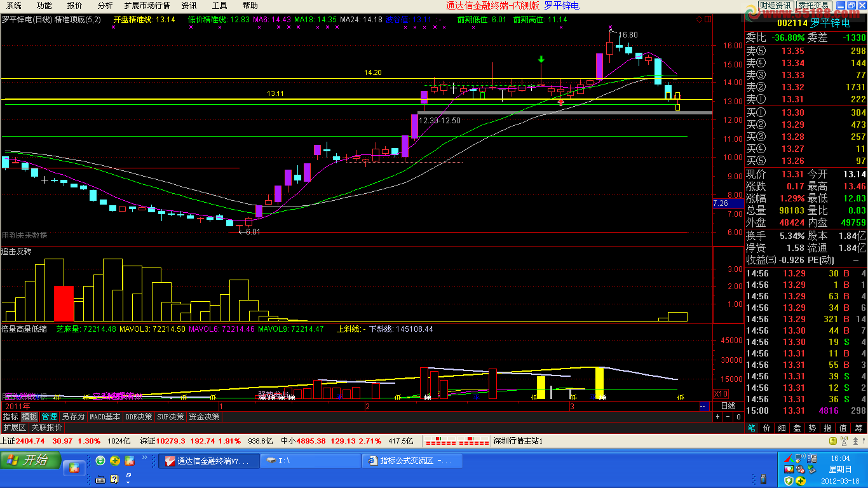Click the green shield icon in system tray
This screenshot has width=868, height=488.
click(x=789, y=481)
